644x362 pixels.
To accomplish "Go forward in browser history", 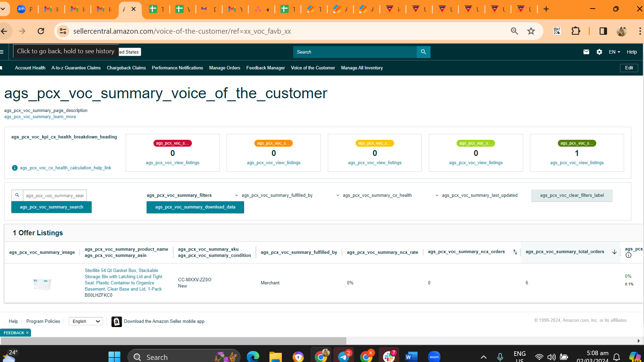I will pos(22,31).
